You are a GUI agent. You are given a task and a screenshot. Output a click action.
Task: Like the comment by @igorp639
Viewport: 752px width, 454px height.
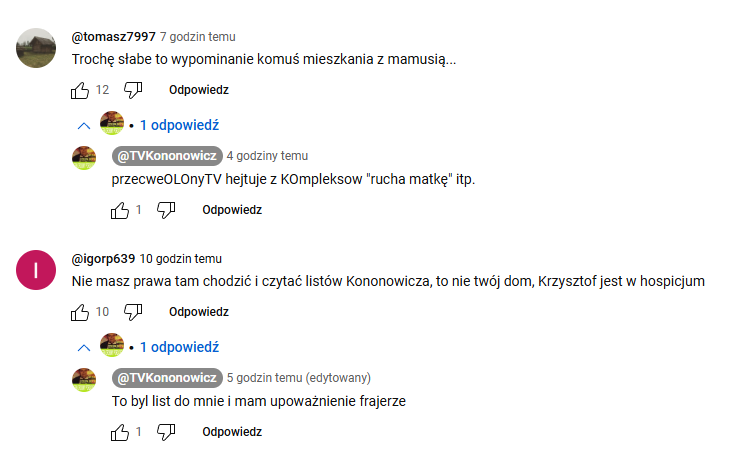[81, 312]
